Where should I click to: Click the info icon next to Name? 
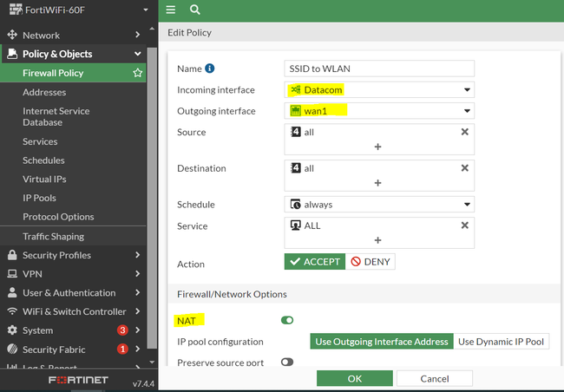210,69
